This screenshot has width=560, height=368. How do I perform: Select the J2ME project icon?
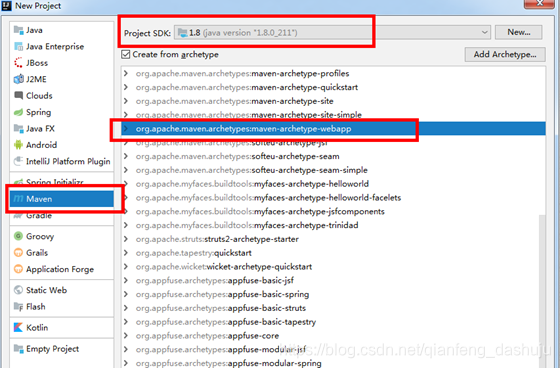tap(18, 79)
